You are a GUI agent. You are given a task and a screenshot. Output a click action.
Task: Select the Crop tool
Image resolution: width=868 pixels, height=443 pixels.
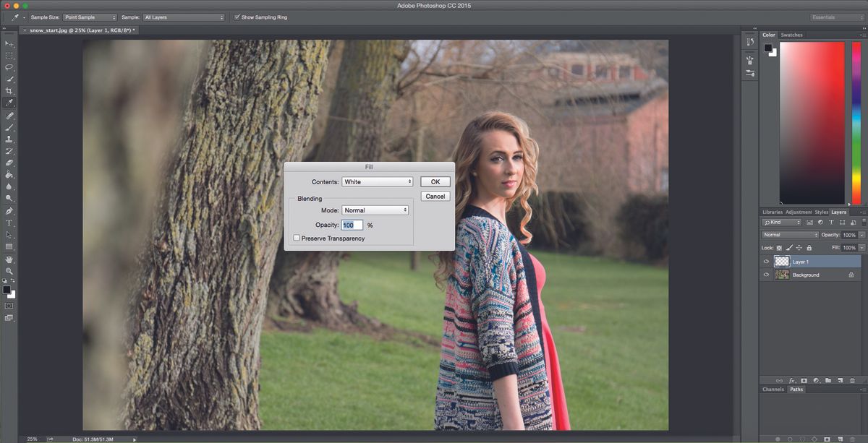click(x=9, y=90)
